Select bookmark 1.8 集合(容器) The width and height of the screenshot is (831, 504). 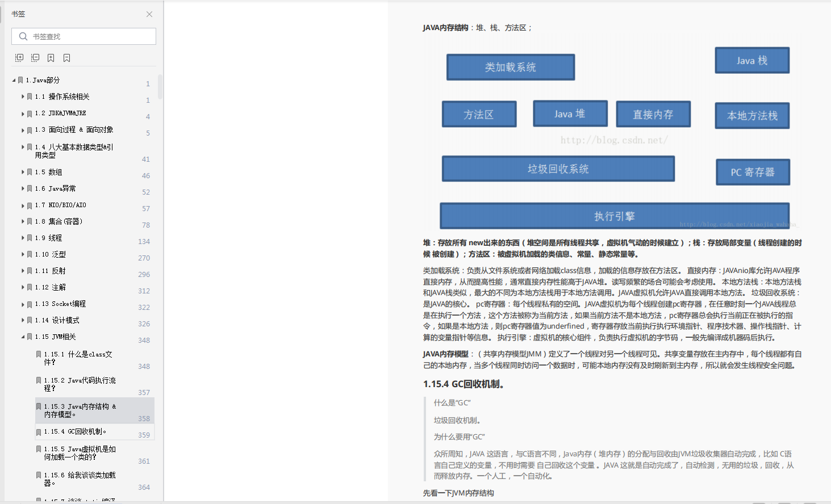59,221
